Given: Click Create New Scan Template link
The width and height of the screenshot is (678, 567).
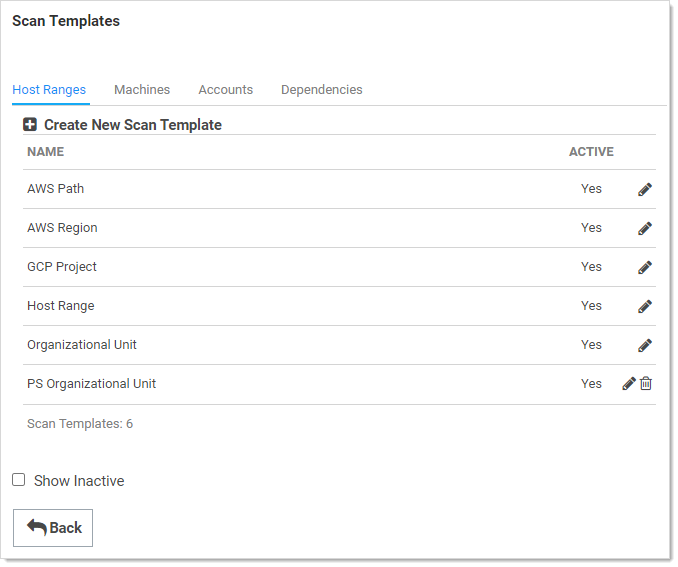Looking at the screenshot, I should (x=133, y=125).
